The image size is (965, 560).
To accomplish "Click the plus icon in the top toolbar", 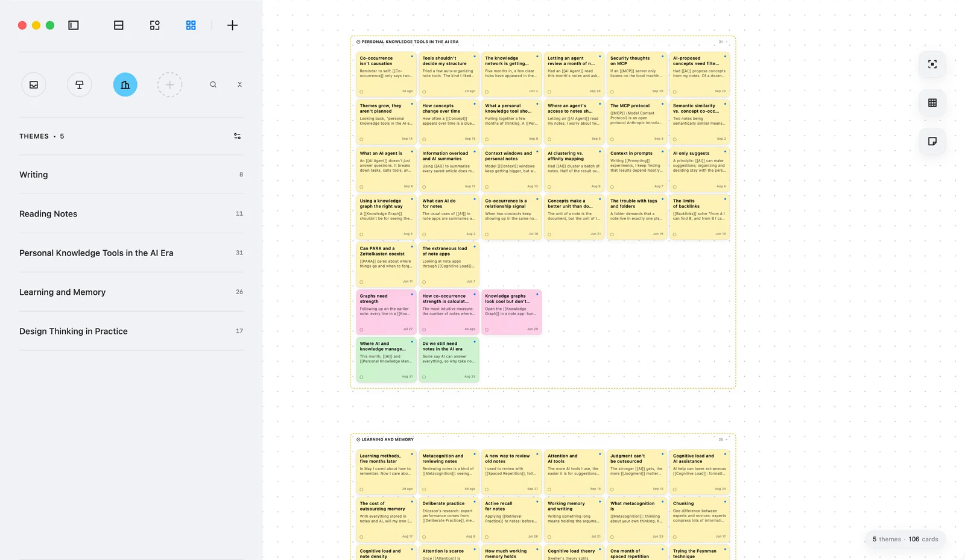I will pyautogui.click(x=232, y=25).
